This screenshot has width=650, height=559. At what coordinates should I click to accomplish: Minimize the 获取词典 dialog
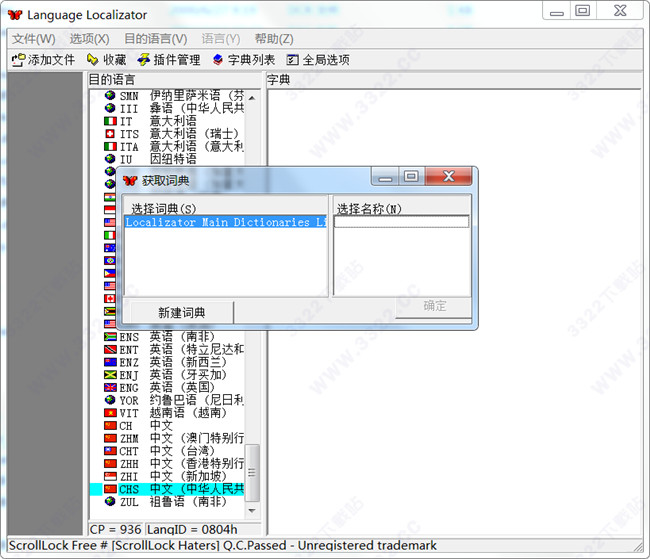[x=385, y=177]
